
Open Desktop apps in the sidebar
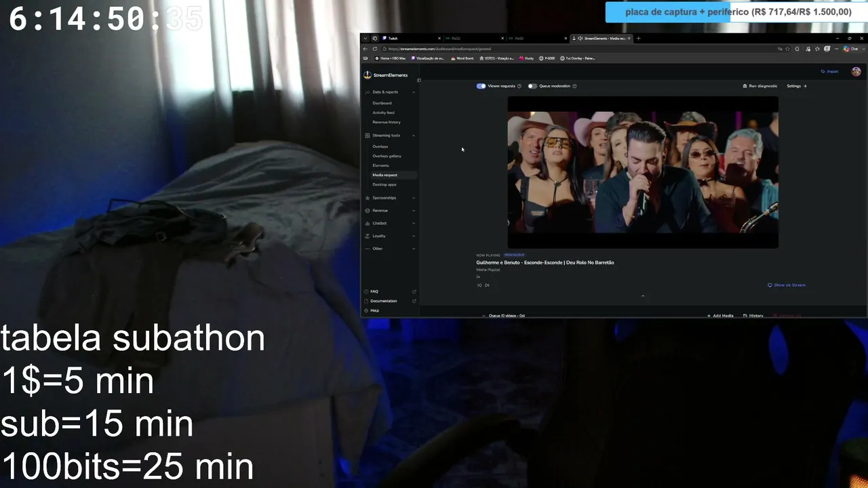tap(384, 184)
